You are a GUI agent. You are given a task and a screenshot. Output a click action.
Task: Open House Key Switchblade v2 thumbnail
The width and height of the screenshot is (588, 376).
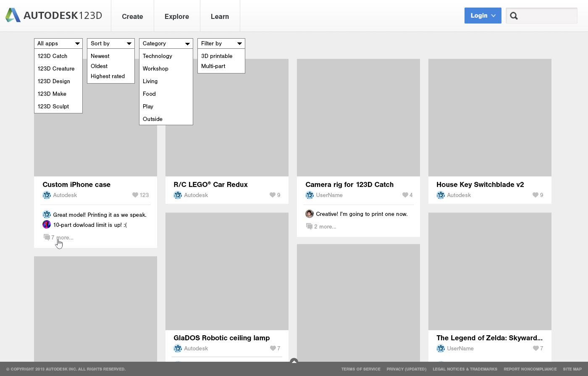(490, 118)
